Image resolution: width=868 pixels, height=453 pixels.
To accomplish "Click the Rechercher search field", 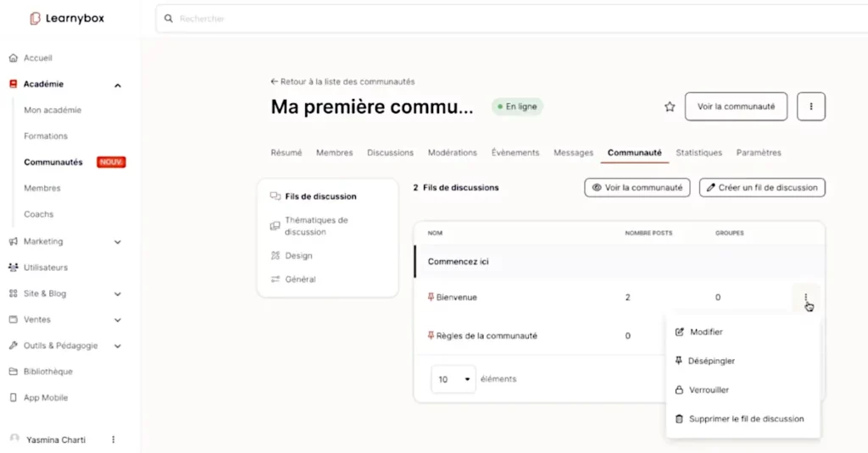I will (512, 19).
